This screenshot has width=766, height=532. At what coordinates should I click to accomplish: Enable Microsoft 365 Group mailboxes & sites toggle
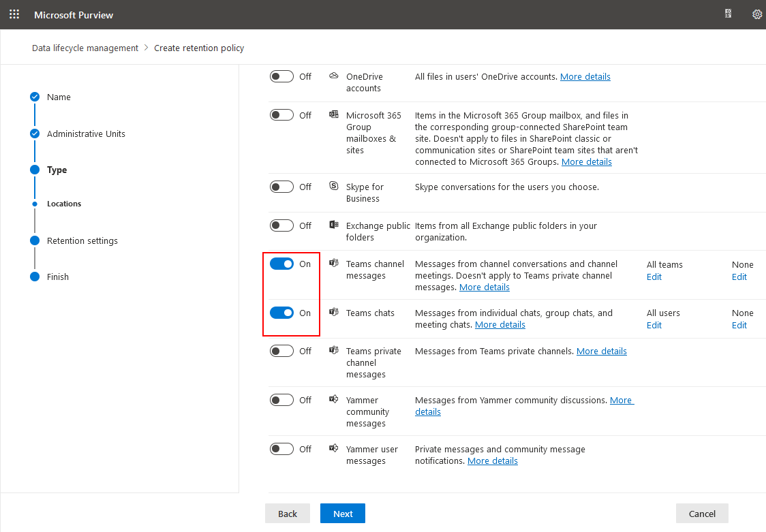282,115
